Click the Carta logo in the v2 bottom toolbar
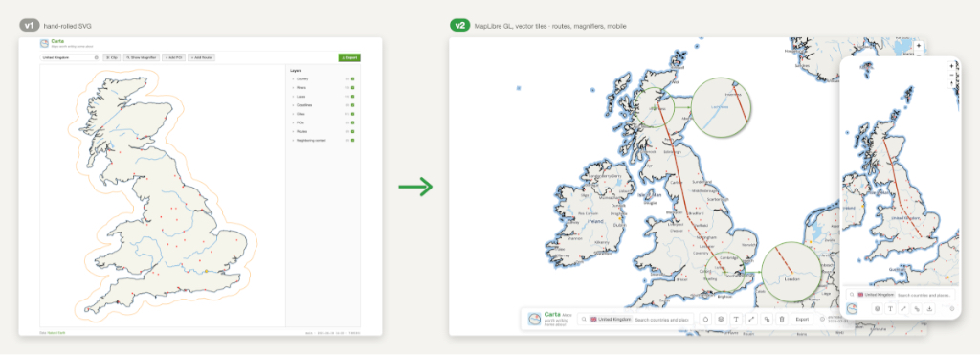The height and width of the screenshot is (355, 980). (534, 320)
